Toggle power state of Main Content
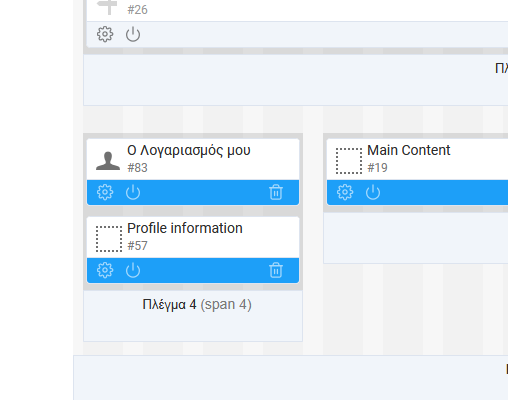 click(373, 192)
